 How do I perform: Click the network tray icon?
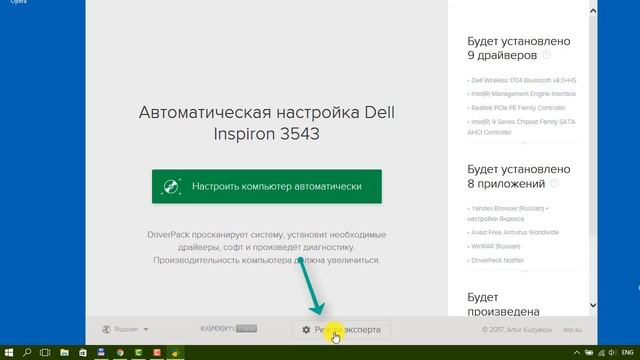pos(601,353)
